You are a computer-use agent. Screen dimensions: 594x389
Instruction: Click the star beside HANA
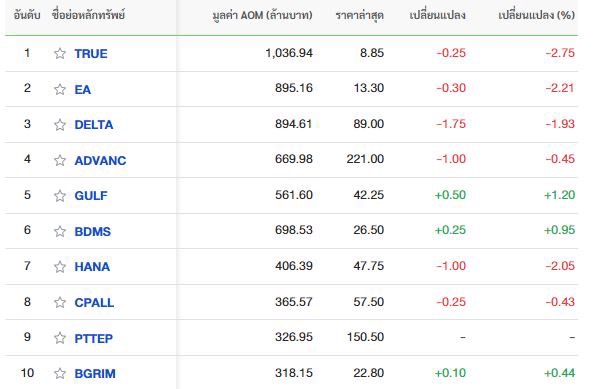coord(59,267)
